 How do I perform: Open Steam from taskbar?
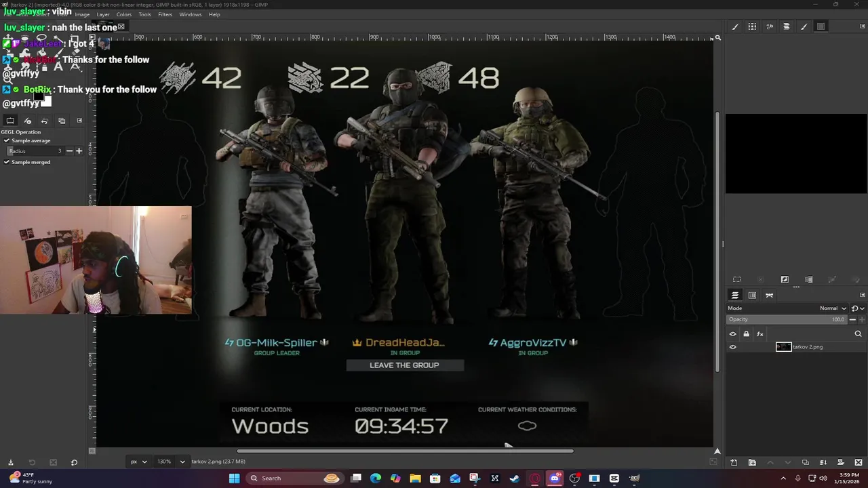(515, 479)
